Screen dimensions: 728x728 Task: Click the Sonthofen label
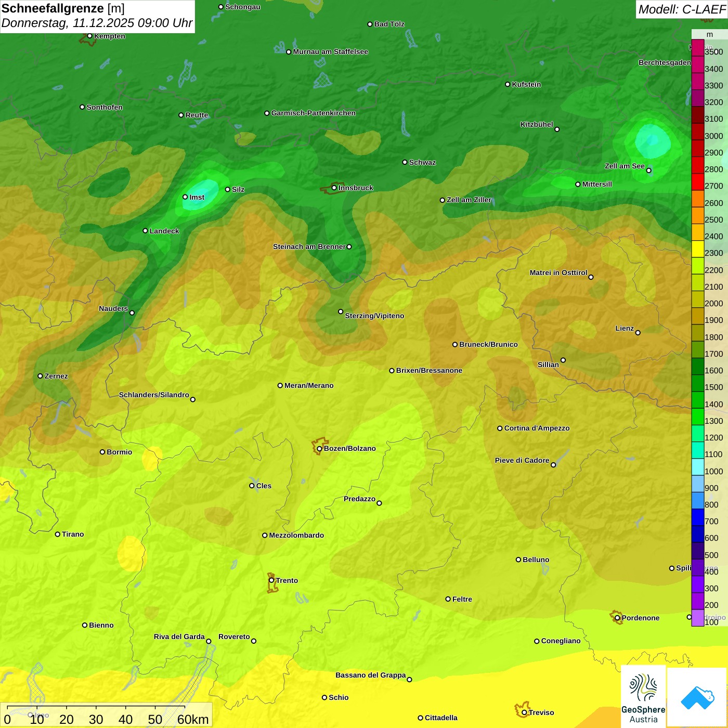point(105,107)
